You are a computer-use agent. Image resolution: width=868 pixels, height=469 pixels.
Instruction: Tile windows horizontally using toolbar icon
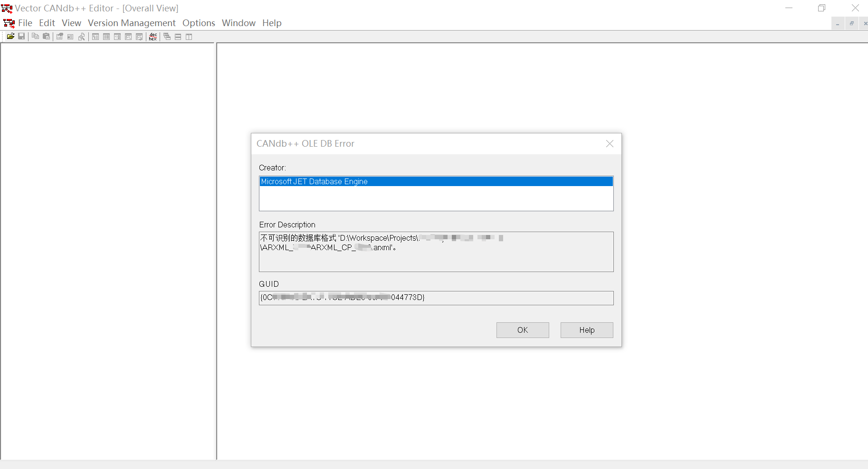pos(178,37)
